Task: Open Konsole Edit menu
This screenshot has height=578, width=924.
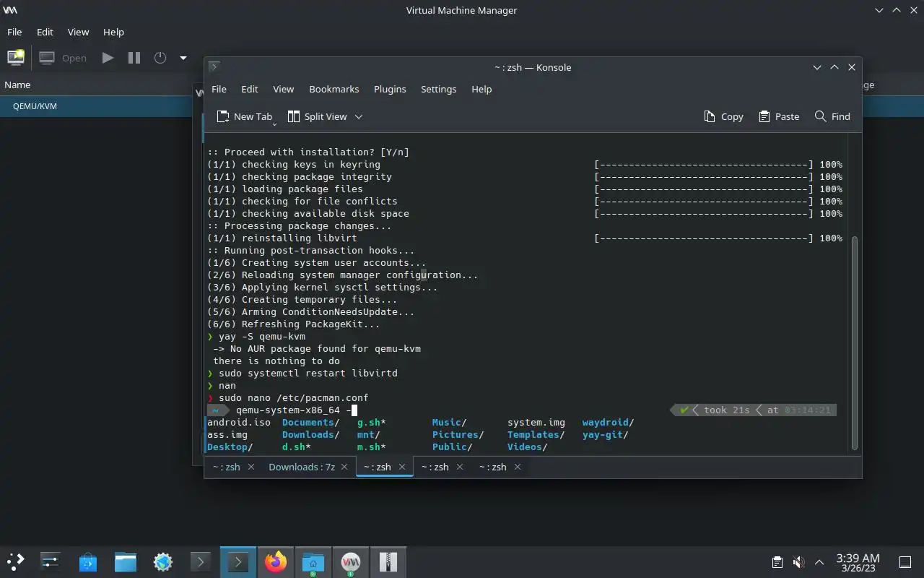Action: click(x=249, y=89)
